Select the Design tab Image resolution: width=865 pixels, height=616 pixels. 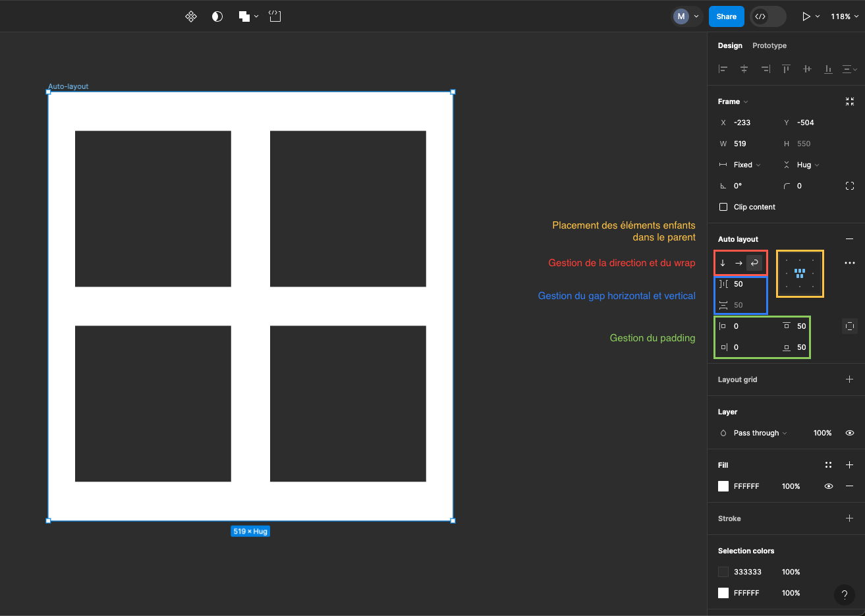click(730, 45)
